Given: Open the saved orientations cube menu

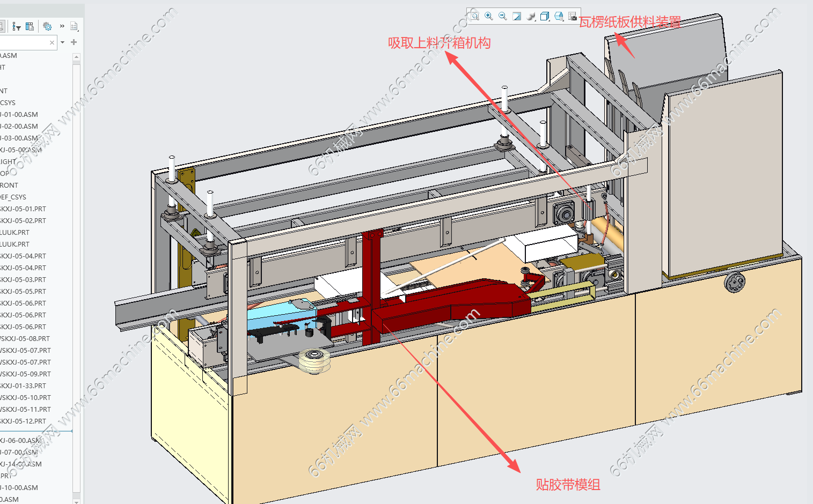Looking at the screenshot, I should point(545,16).
